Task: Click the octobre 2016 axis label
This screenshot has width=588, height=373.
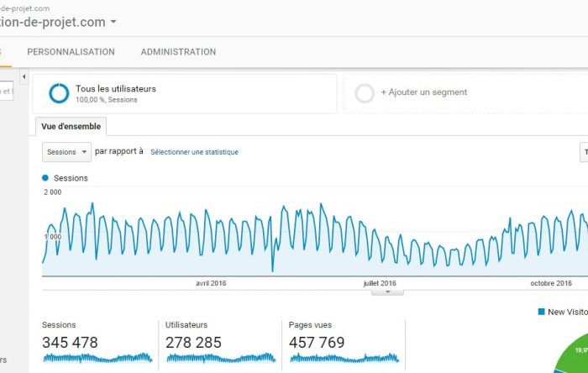Action: coord(551,283)
